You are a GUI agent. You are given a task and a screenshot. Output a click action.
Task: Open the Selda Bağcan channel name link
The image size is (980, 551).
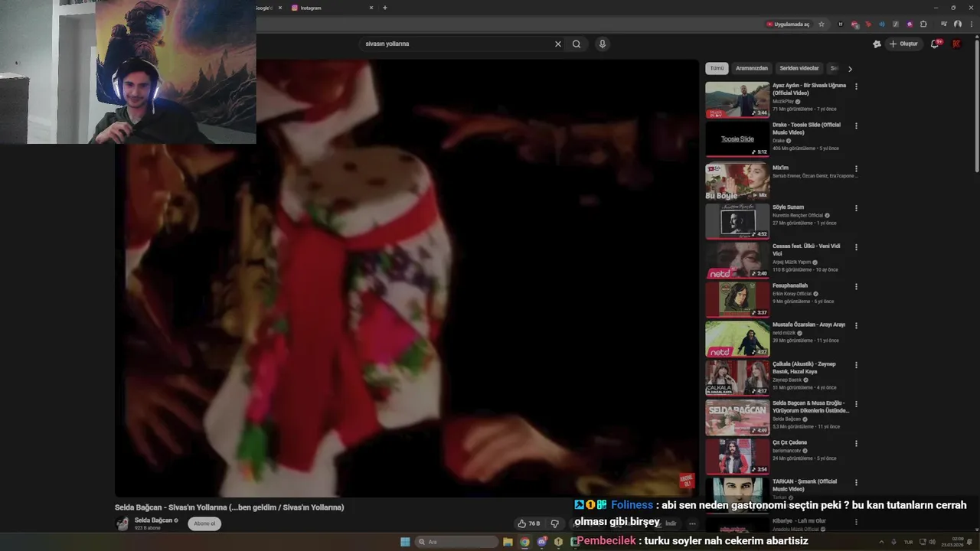click(153, 520)
